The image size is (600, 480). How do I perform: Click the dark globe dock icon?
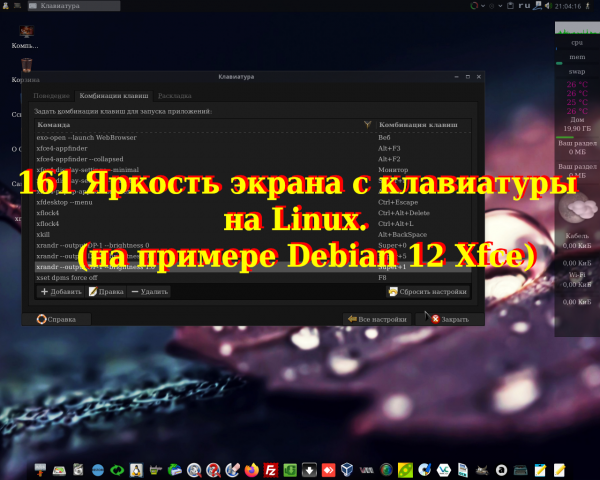386,470
